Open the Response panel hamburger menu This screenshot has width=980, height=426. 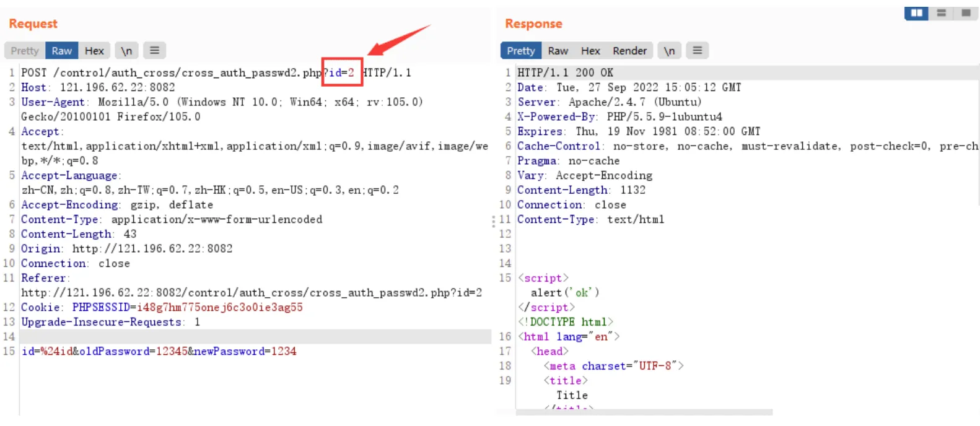pyautogui.click(x=698, y=50)
